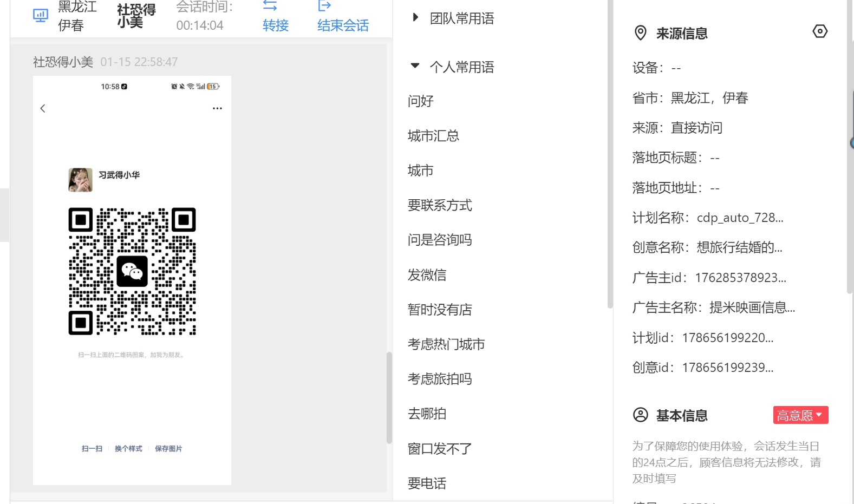This screenshot has width=854, height=504.
Task: Select the 去哪拍 quick phrase
Action: (427, 414)
